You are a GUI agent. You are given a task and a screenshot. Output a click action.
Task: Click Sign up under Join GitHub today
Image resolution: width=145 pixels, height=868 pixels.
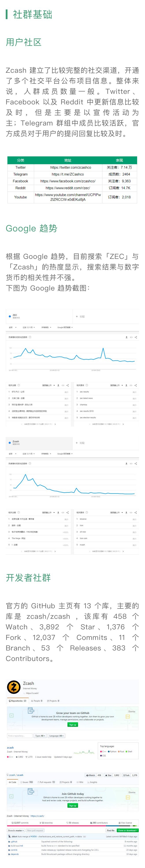[73, 805]
